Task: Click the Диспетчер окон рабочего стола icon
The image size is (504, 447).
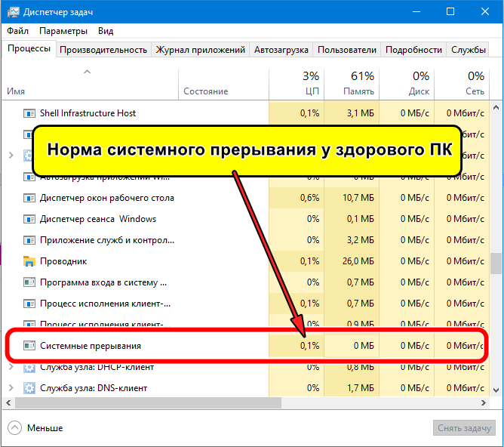Action: click(x=29, y=198)
